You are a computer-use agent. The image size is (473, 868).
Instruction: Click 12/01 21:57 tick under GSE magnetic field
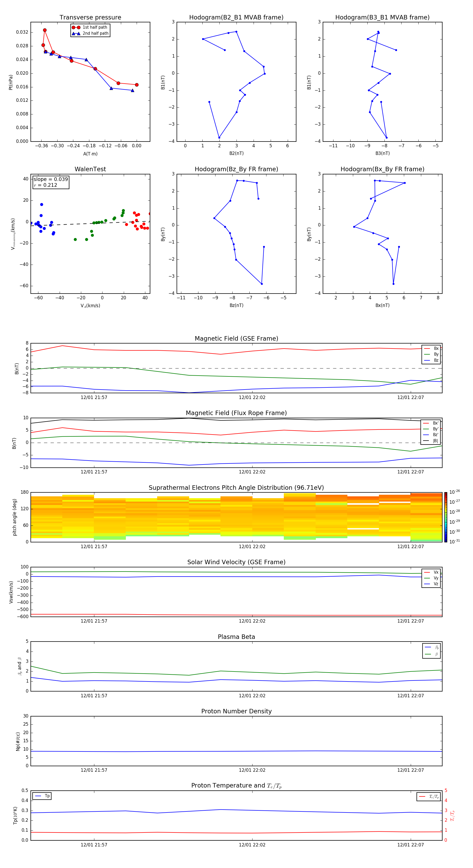click(94, 398)
